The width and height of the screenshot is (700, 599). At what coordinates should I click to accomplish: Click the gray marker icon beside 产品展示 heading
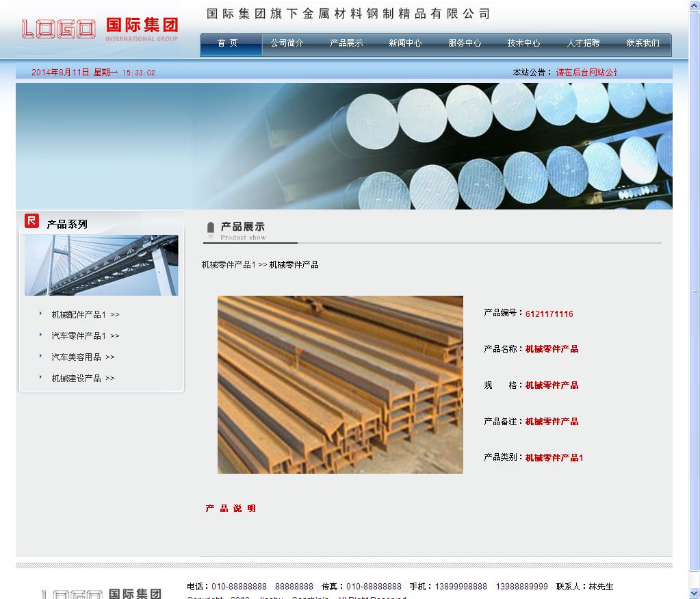coord(210,230)
